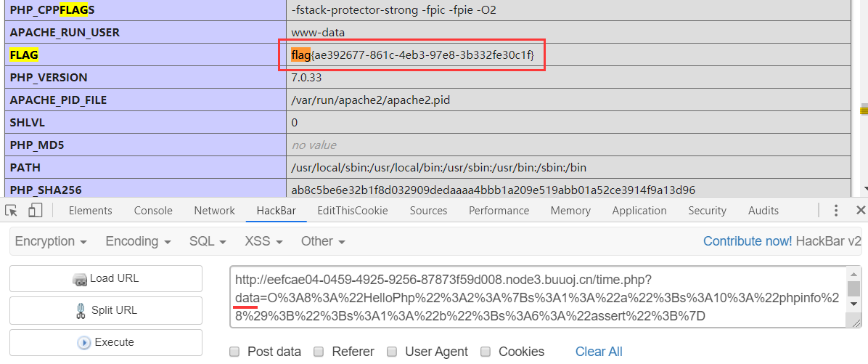Screen dimensions: 868x364
Task: Click the SHLVL row label
Action: point(25,123)
